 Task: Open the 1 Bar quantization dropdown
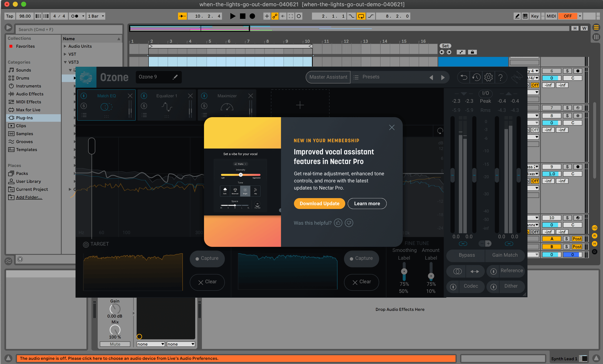pos(96,16)
